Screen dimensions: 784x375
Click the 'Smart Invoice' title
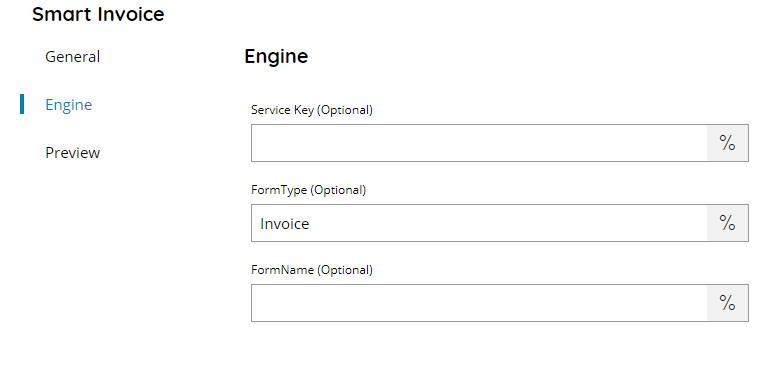point(98,14)
